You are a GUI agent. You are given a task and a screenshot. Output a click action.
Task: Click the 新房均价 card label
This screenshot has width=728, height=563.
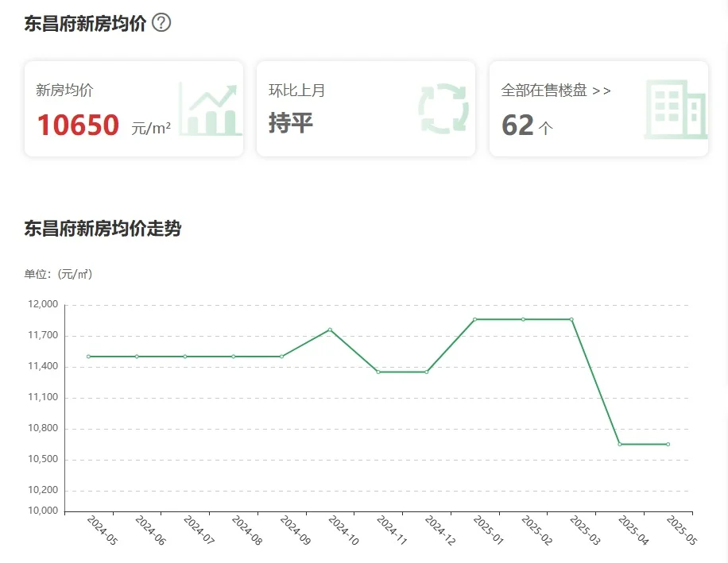click(64, 91)
